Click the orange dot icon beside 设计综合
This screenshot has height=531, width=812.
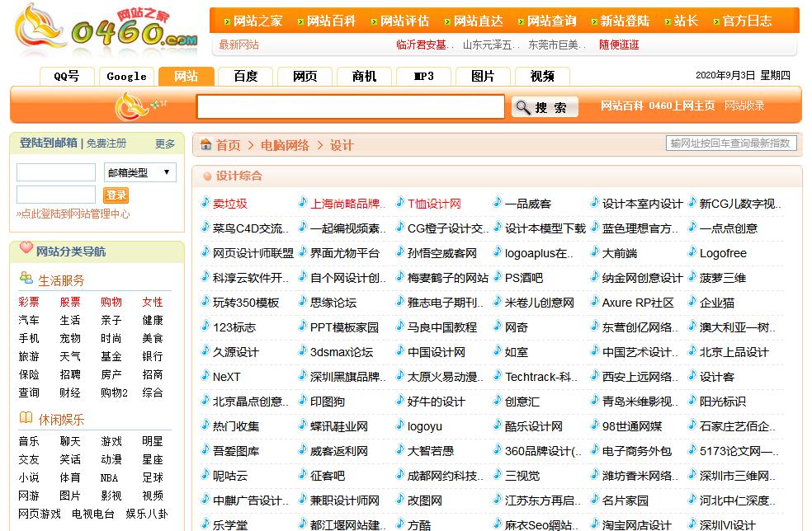pos(208,176)
